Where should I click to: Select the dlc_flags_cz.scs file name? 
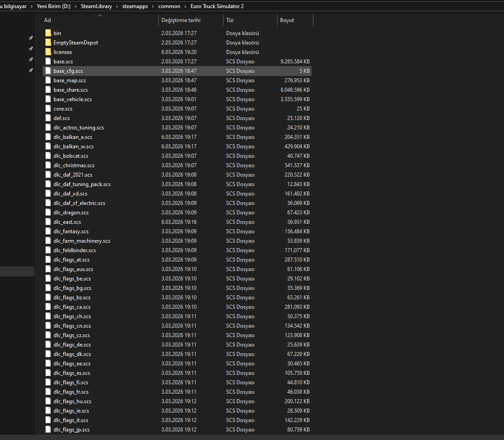[71, 335]
